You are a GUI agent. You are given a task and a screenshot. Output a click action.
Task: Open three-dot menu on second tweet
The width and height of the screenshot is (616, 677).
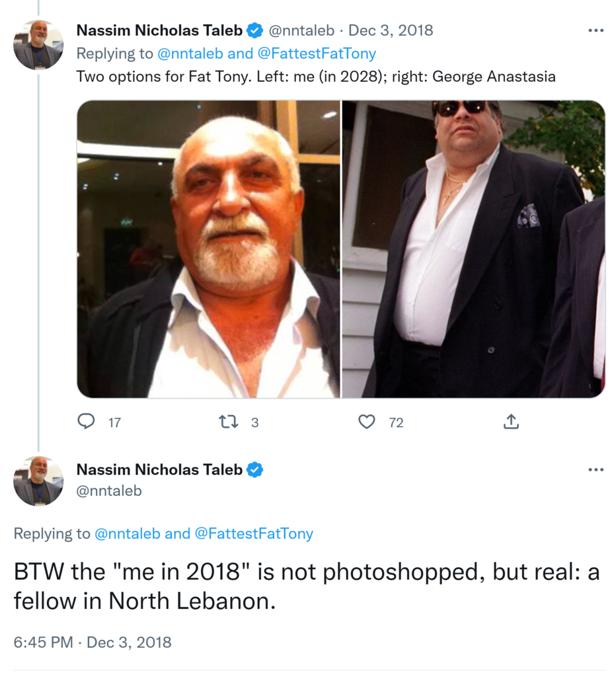[x=596, y=470]
